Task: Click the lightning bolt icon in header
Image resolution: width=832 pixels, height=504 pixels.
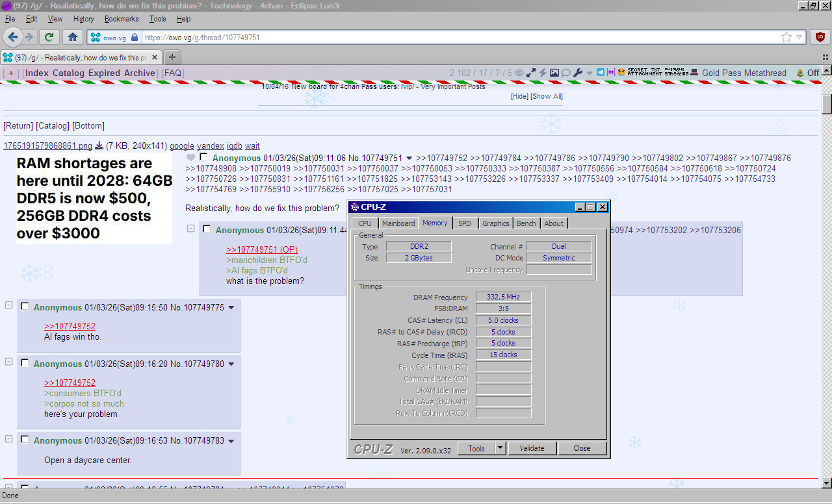Action: (x=542, y=73)
